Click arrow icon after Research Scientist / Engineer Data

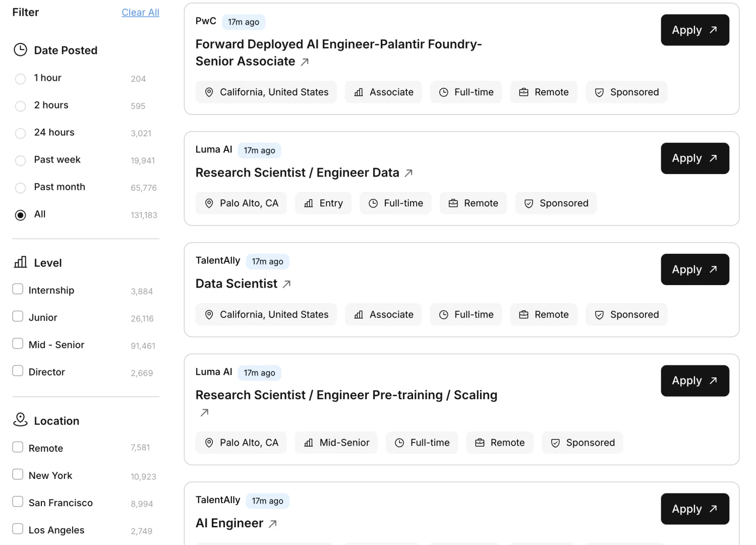point(409,173)
